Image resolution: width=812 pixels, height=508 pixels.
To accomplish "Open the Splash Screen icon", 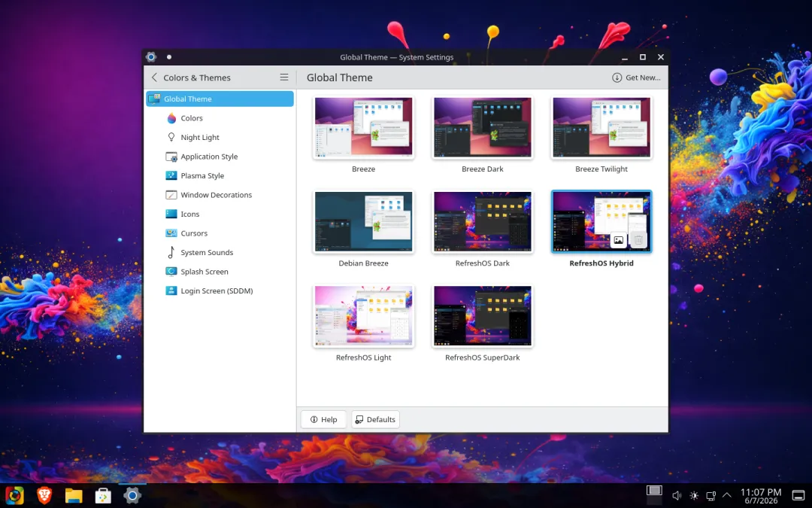I will point(171,272).
